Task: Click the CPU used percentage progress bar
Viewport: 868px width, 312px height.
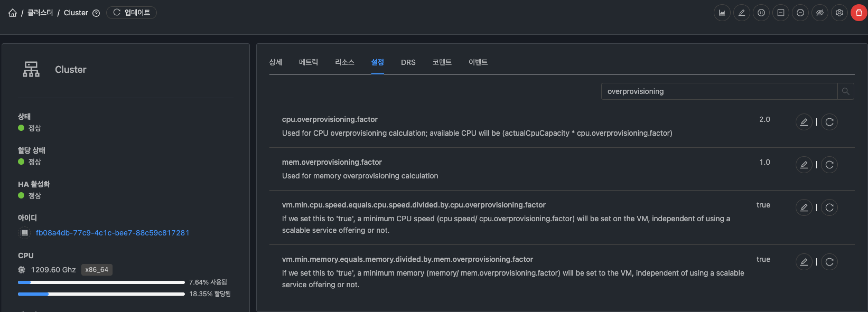Action: point(101,282)
